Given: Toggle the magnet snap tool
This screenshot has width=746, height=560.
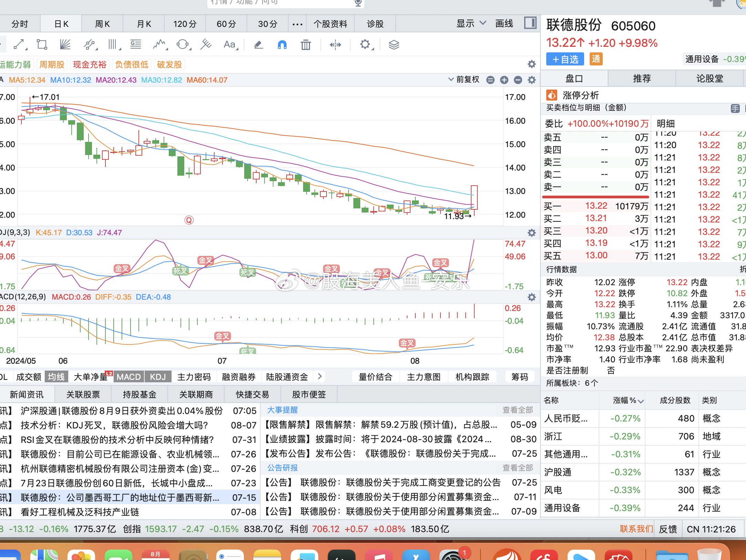Looking at the screenshot, I should [x=282, y=44].
